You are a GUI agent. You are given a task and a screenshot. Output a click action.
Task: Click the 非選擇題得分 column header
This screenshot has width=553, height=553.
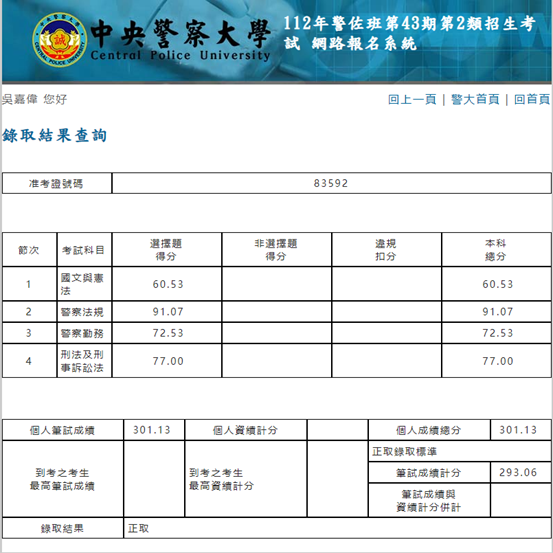coord(276,250)
